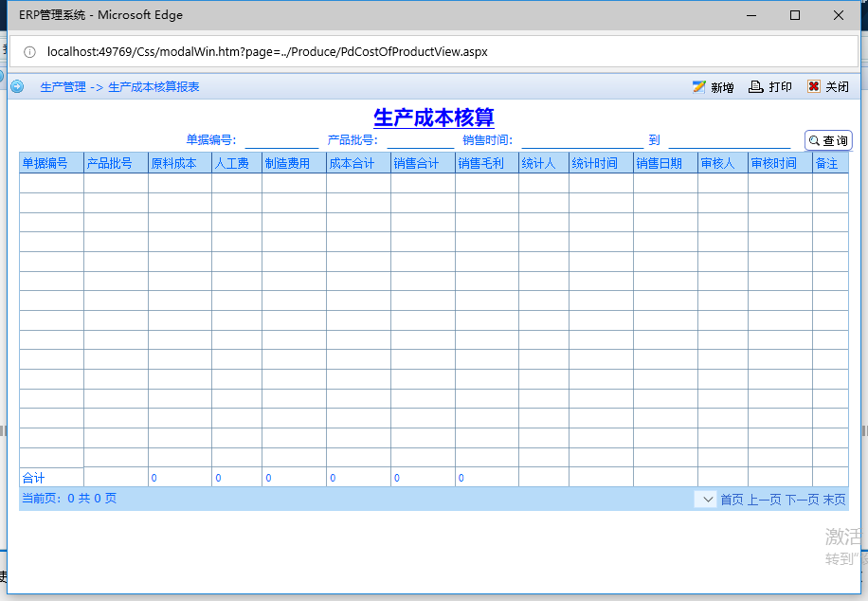This screenshot has width=868, height=601.
Task: Click the 审核时间 column header
Action: pyautogui.click(x=774, y=163)
